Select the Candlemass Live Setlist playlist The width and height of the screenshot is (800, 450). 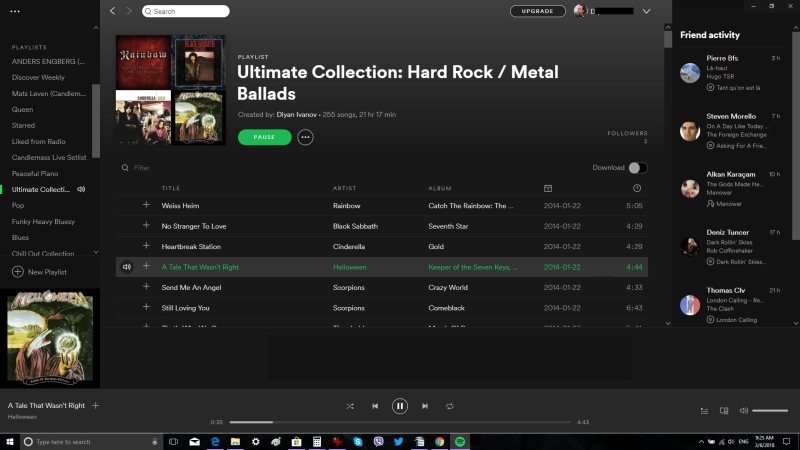click(x=49, y=157)
